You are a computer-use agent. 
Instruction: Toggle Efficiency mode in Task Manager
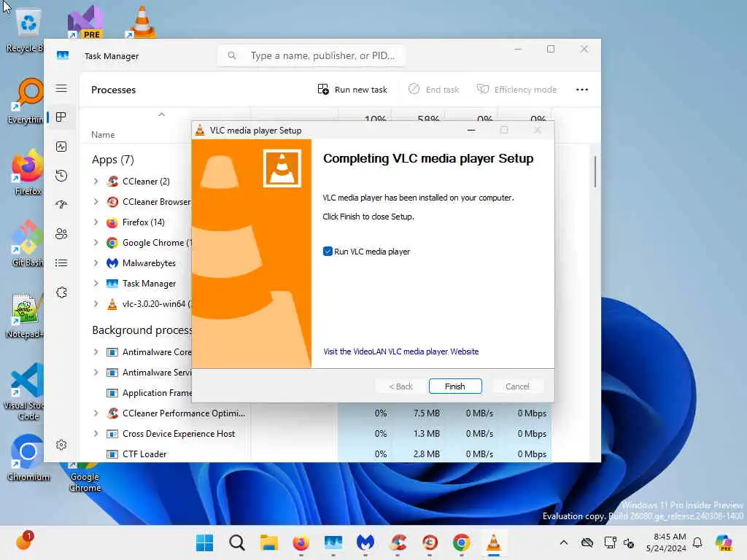(517, 90)
